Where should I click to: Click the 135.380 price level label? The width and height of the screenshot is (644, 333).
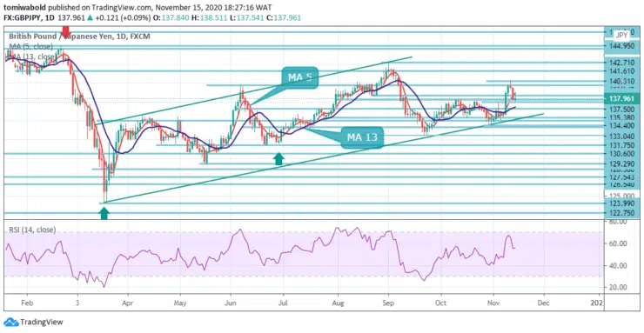(622, 117)
